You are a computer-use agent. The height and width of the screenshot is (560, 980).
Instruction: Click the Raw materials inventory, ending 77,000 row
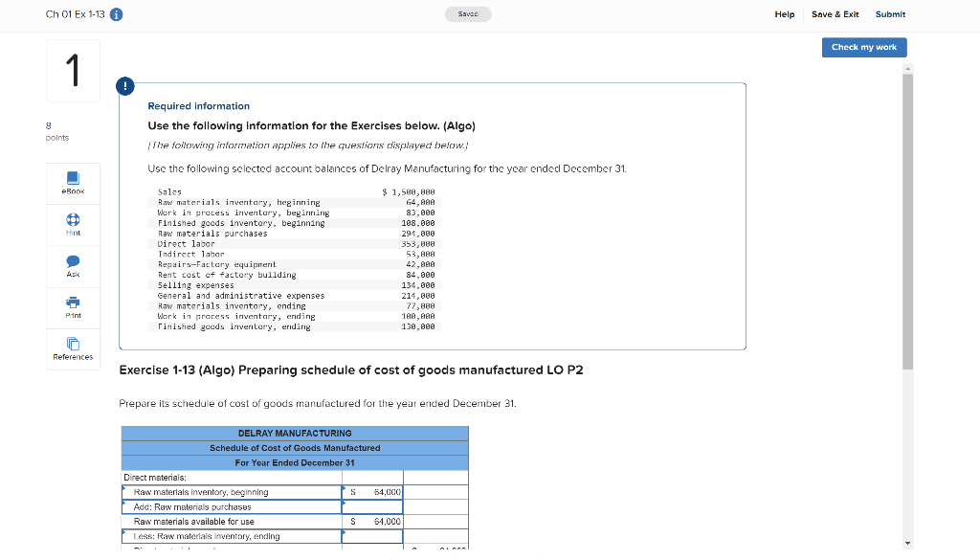point(295,306)
